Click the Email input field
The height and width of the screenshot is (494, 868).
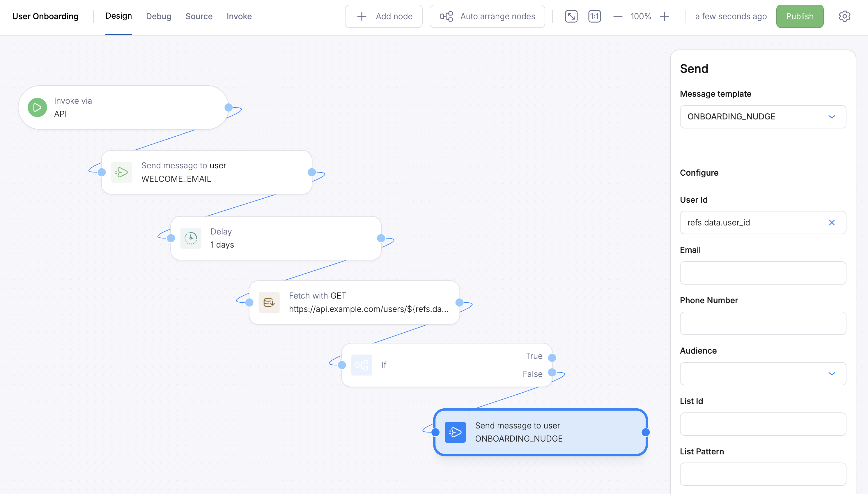point(763,273)
